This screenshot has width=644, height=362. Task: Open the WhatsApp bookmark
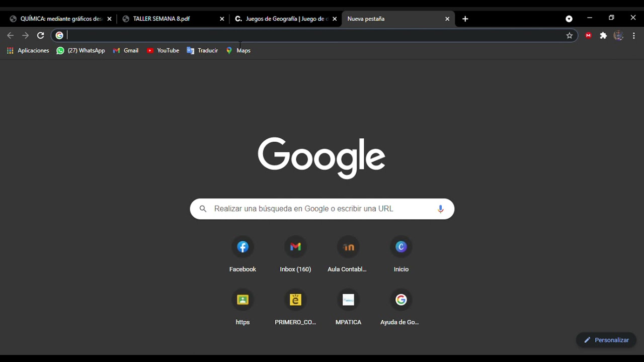80,51
